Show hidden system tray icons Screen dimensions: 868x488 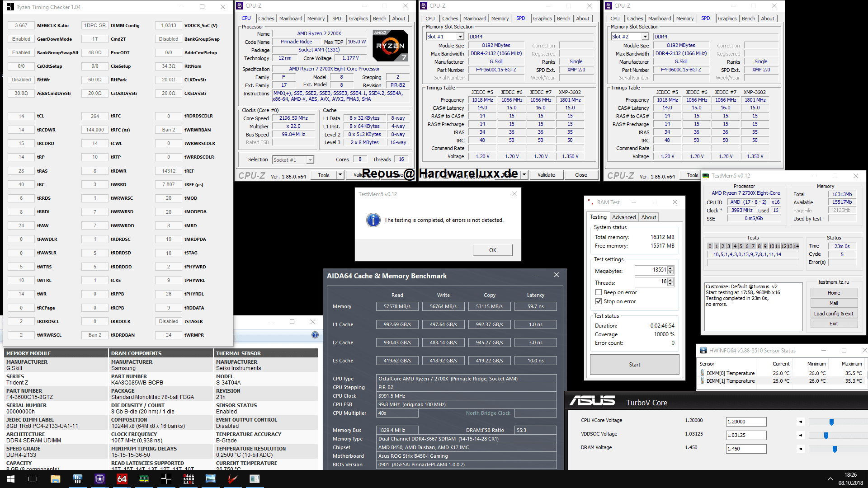830,479
